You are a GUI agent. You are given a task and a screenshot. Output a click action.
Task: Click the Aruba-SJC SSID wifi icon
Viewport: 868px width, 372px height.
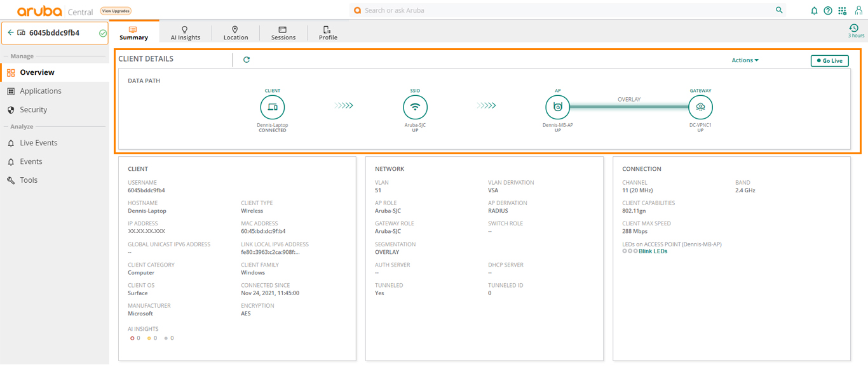pos(415,107)
